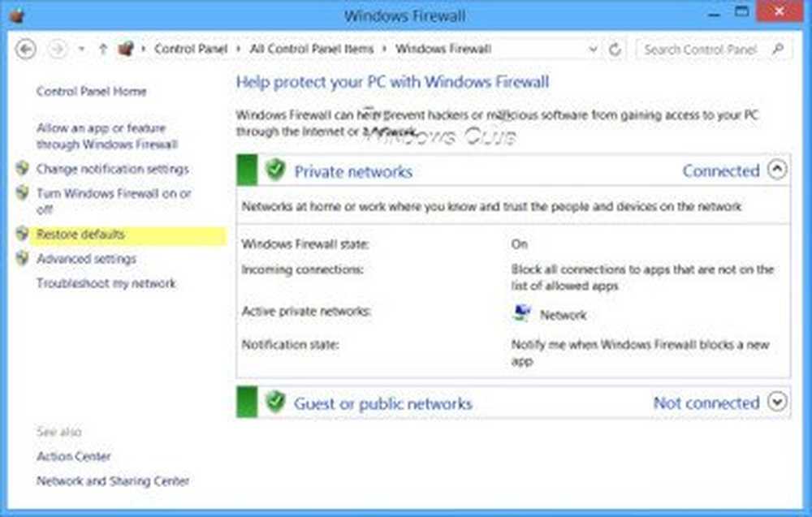
Task: Open Advanced settings link
Action: pos(86,259)
